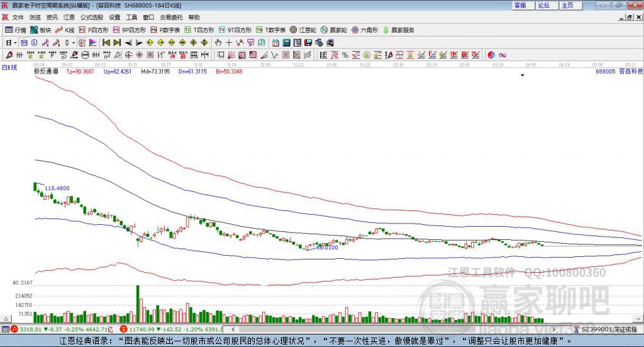Open the 公式选股 menu
This screenshot has width=644, height=347.
click(x=92, y=17)
